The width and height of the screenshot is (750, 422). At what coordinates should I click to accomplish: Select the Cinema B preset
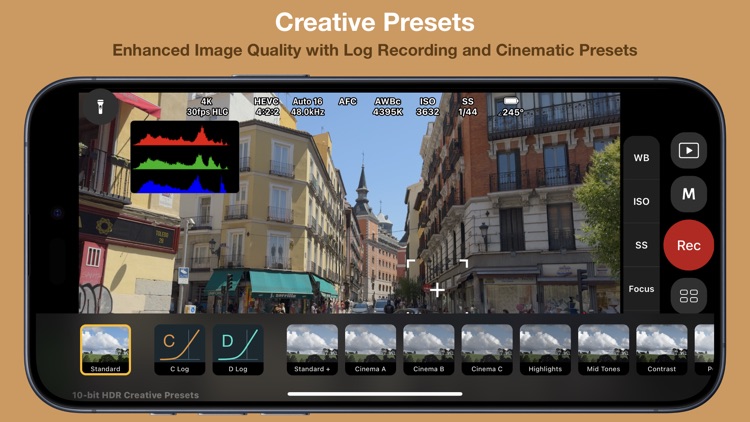click(429, 350)
